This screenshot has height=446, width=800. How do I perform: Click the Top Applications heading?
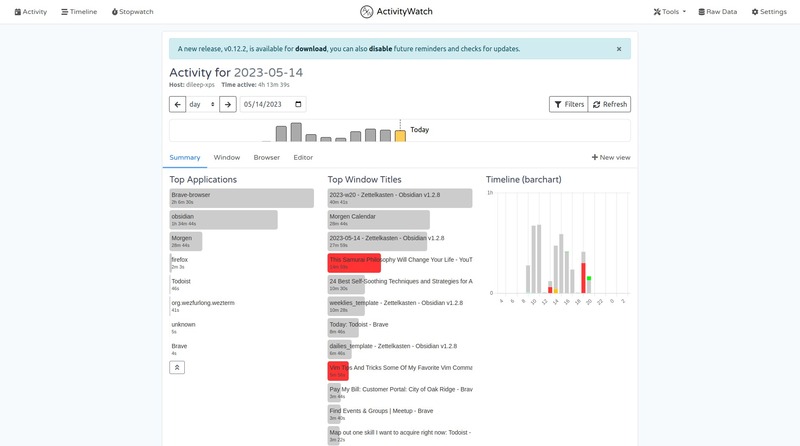point(203,180)
